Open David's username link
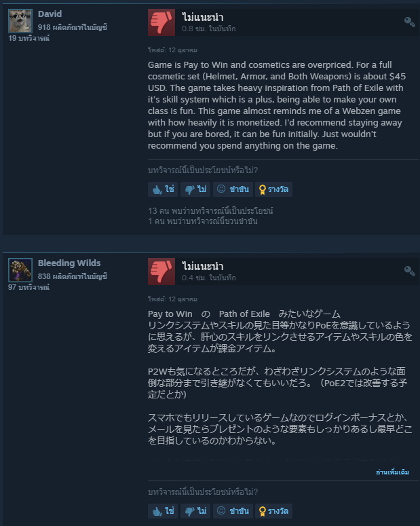 point(50,14)
